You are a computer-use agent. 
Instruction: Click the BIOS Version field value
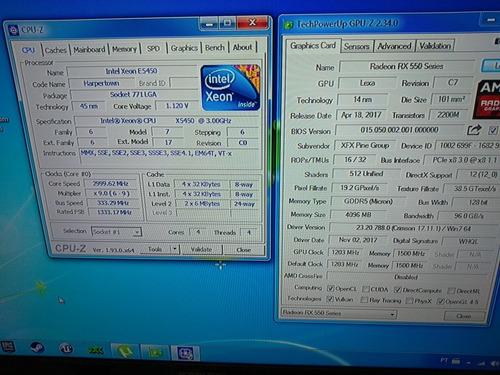point(399,130)
